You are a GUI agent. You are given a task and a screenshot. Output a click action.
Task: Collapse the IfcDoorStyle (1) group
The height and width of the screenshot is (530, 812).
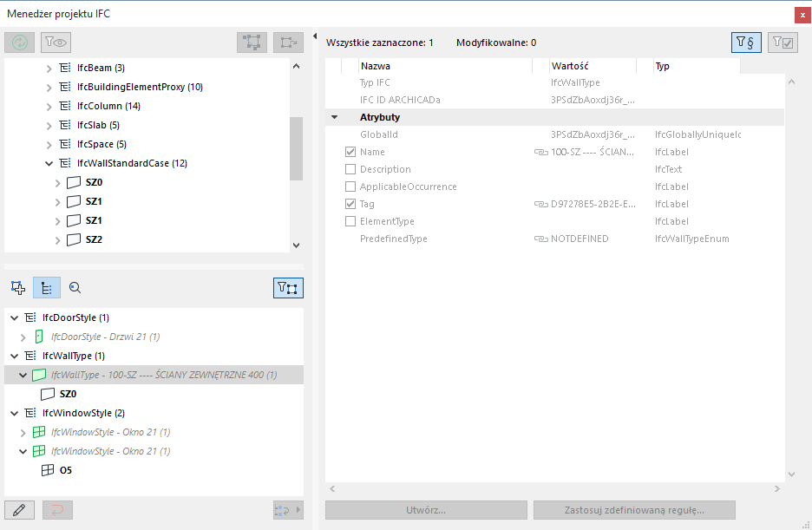pyautogui.click(x=15, y=317)
